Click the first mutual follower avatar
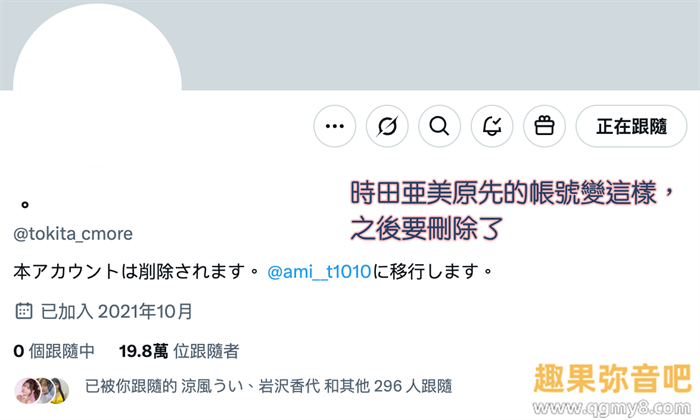This screenshot has height=420, width=700. click(x=26, y=390)
